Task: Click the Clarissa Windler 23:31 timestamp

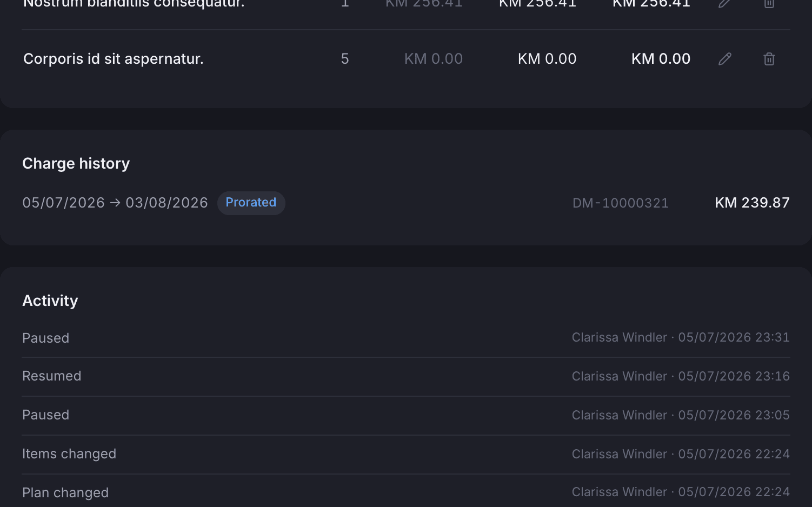Action: pos(681,337)
